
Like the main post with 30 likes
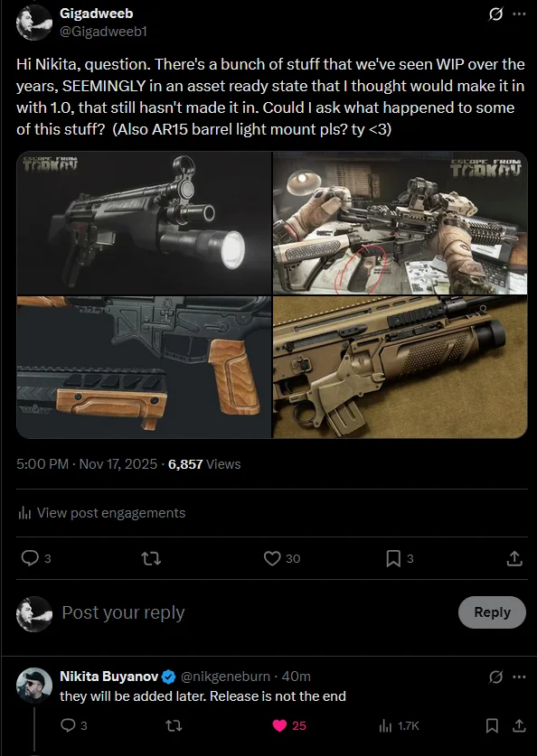(x=273, y=558)
